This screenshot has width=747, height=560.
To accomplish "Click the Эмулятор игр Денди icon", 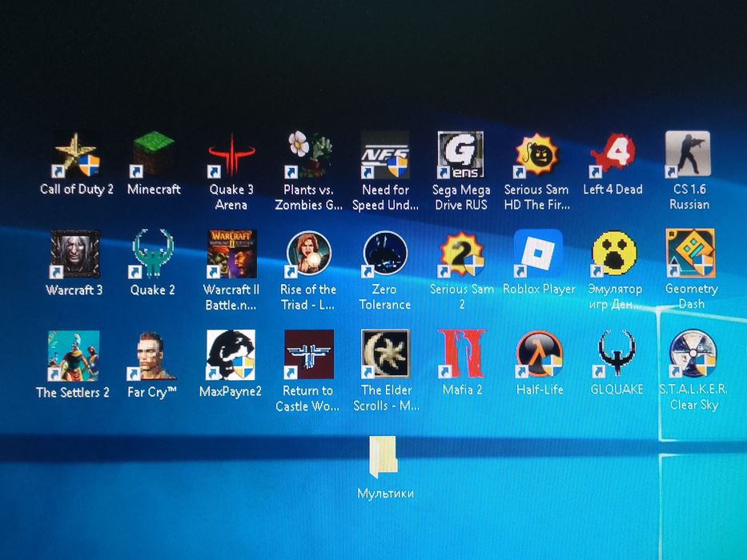I will [x=613, y=254].
